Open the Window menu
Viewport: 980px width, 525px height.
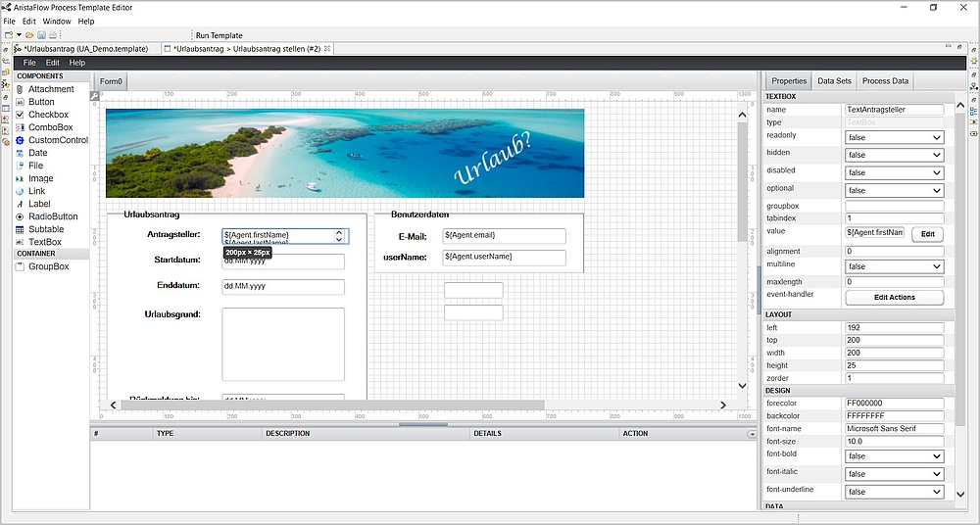57,21
